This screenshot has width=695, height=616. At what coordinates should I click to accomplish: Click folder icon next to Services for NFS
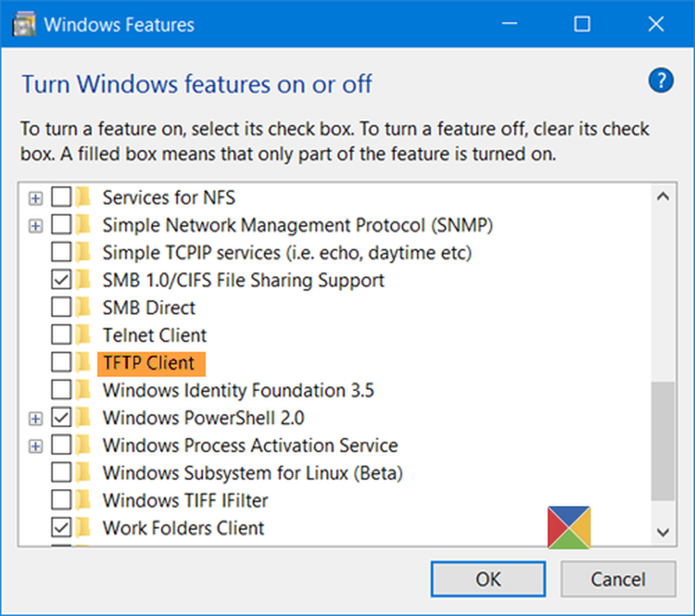coord(84,198)
